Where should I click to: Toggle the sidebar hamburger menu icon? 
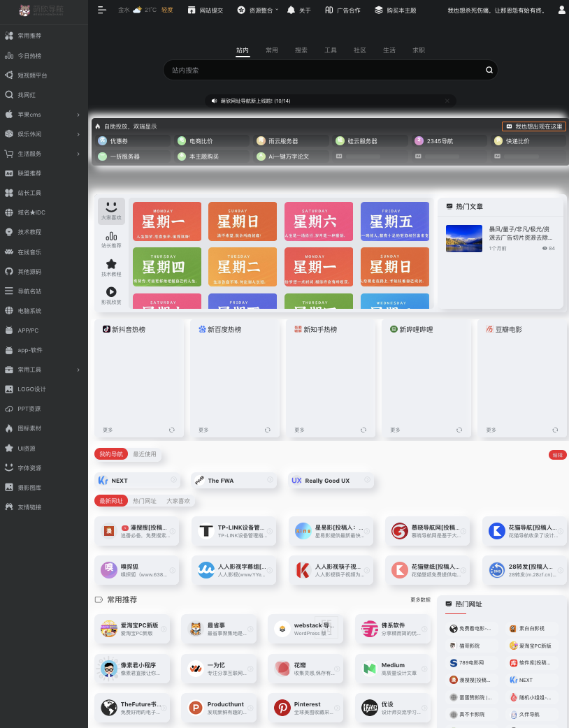click(x=102, y=10)
